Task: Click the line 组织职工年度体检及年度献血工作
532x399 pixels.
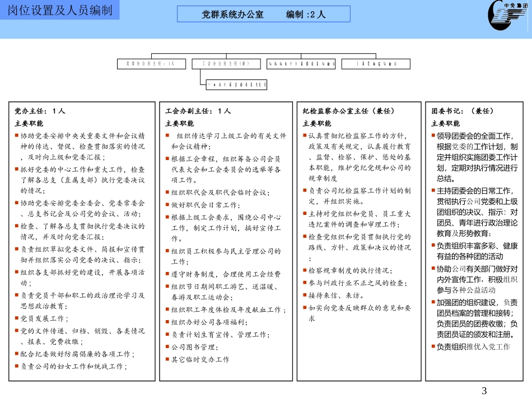Action: [226, 310]
